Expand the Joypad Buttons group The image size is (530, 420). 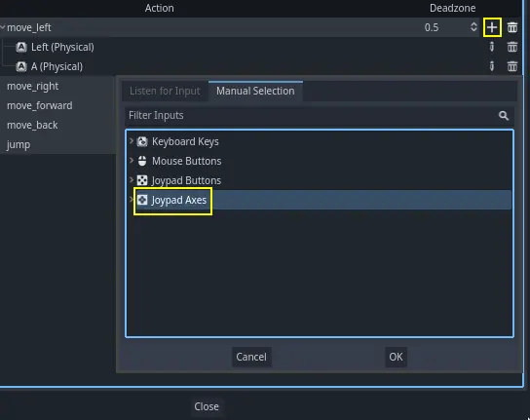click(132, 180)
